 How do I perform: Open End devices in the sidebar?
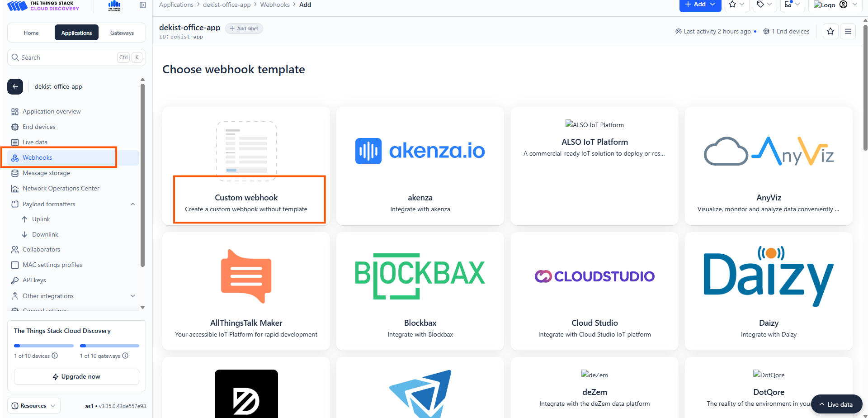pyautogui.click(x=39, y=127)
